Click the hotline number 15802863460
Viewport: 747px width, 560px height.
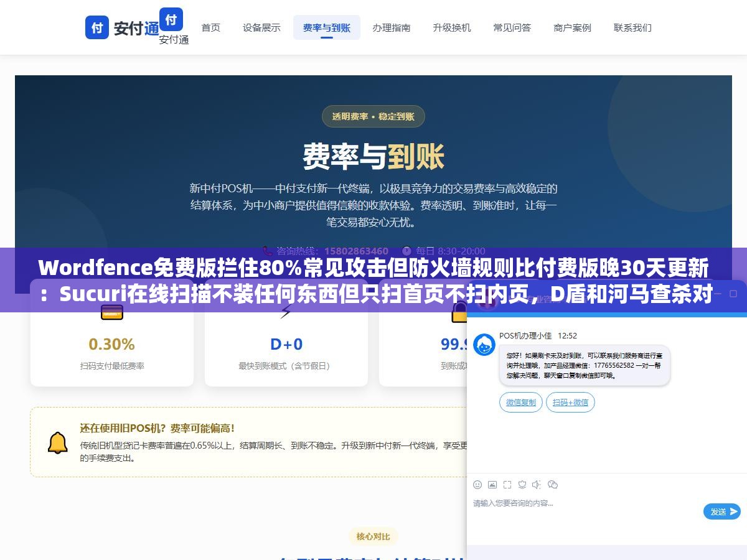(357, 251)
